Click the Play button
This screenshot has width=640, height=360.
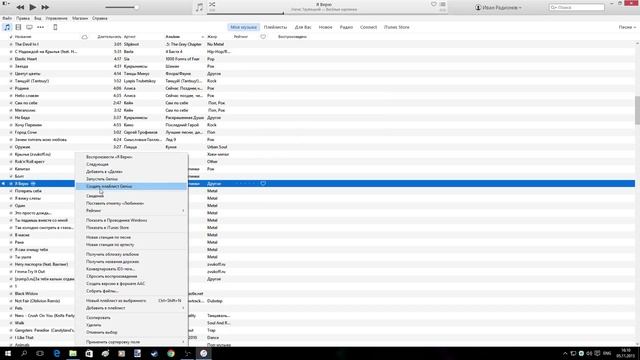[33, 7]
